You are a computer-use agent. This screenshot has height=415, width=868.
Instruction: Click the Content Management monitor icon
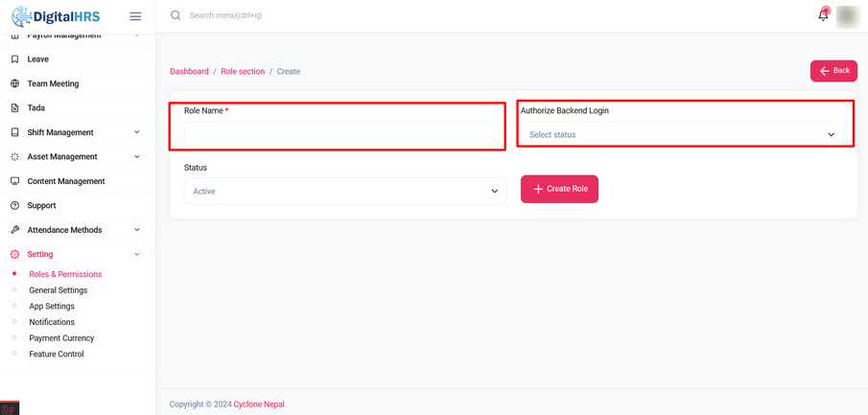click(x=14, y=181)
